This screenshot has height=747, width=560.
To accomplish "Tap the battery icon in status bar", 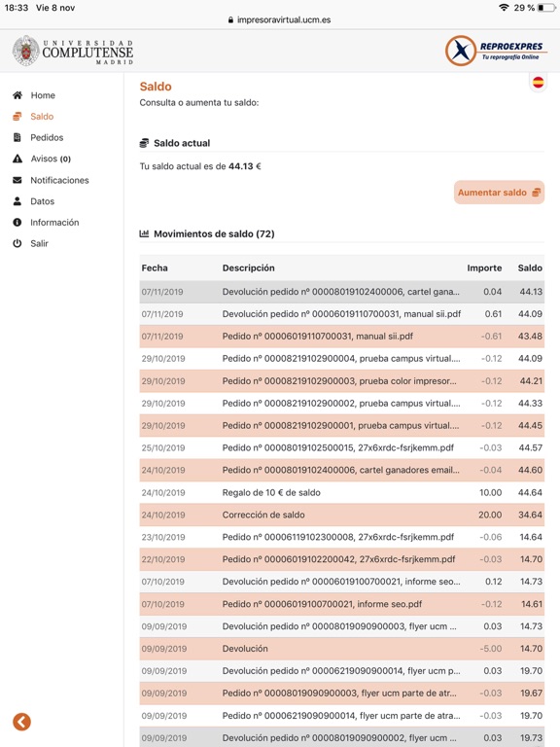I will [x=546, y=8].
